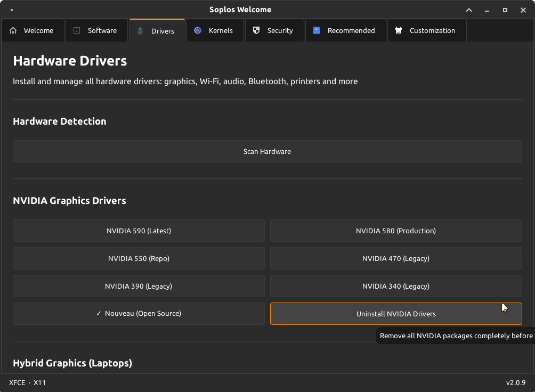Select the checked Nouveau (Open Source) option

(139, 314)
